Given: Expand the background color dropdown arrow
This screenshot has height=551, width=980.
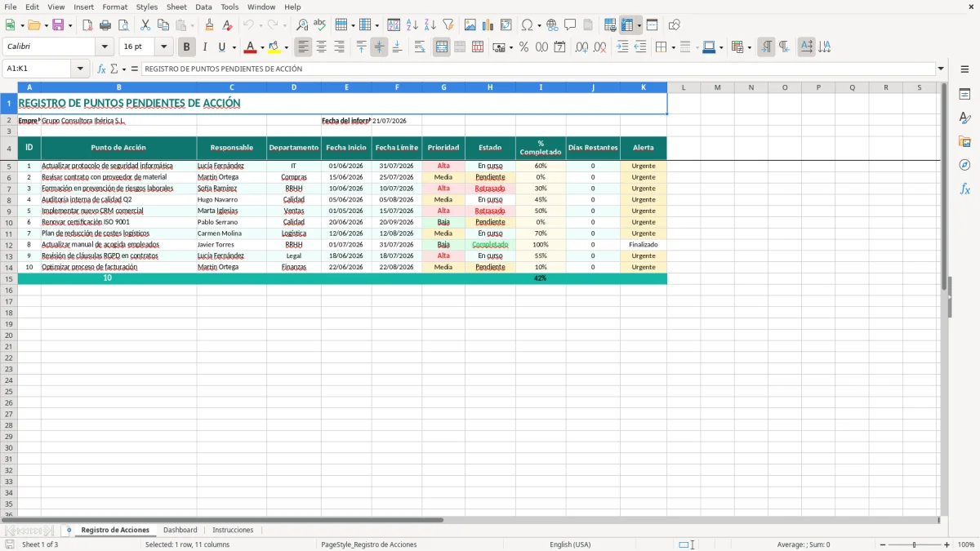Looking at the screenshot, I should [286, 47].
